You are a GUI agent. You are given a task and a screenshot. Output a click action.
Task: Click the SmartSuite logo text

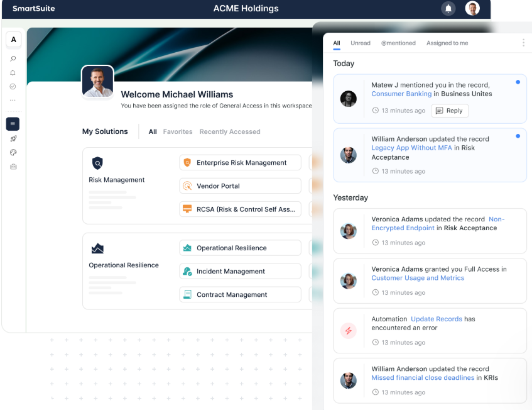coord(33,9)
